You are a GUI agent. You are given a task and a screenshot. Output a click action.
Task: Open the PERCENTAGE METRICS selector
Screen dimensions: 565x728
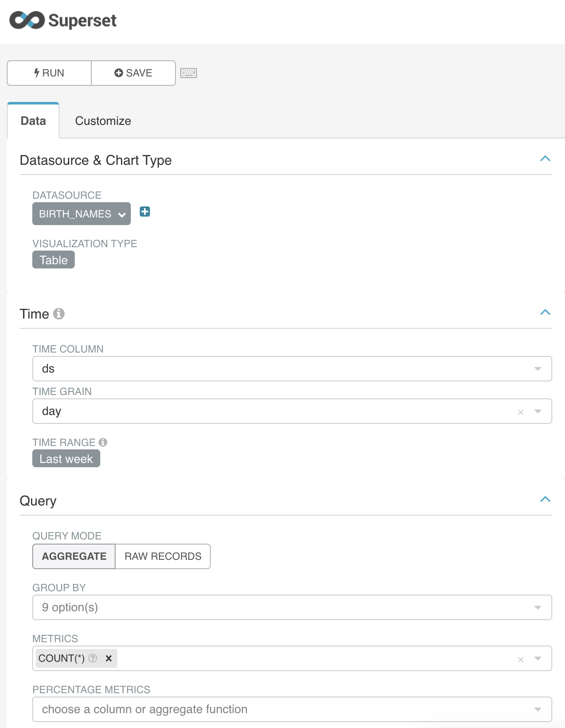292,709
